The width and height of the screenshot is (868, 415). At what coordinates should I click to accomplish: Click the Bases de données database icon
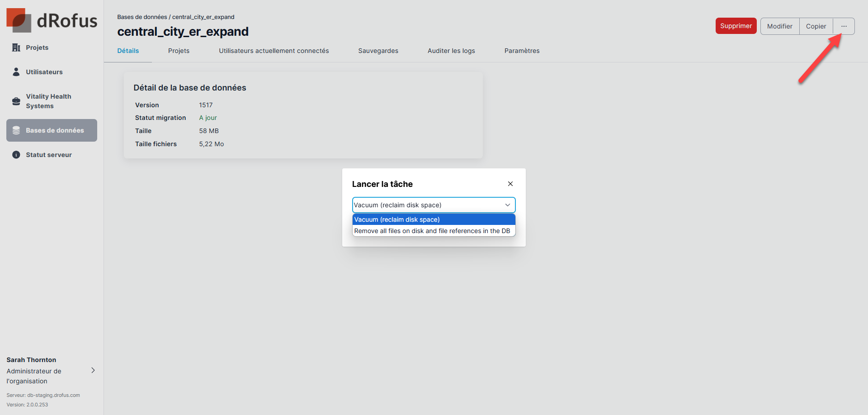[16, 130]
